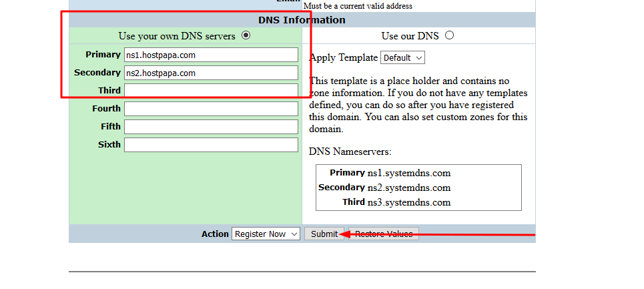Click the Primary nameserver field
Viewport: 644px width, 289px height.
211,55
